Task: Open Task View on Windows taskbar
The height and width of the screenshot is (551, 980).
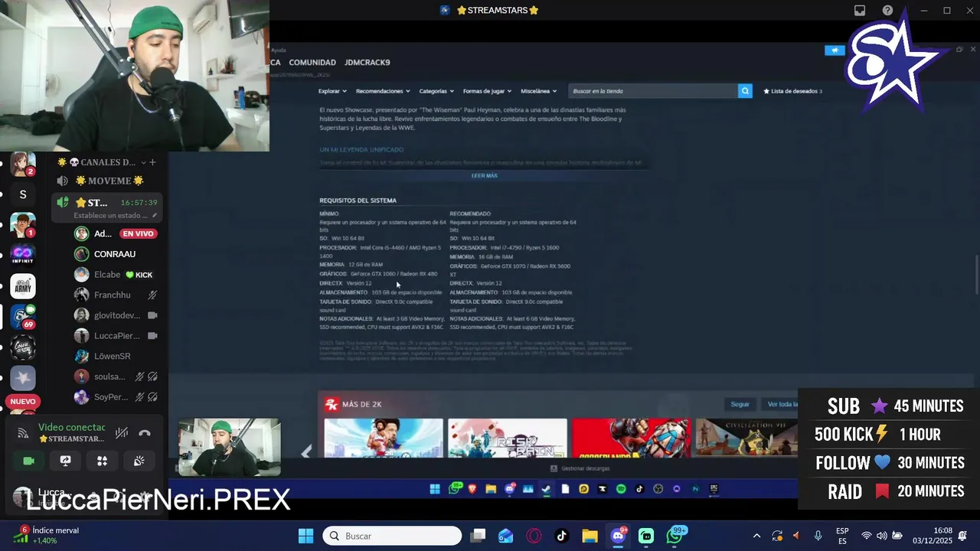Action: click(x=478, y=536)
